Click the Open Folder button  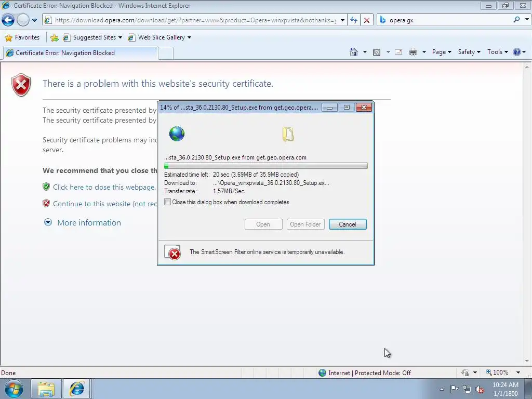[x=305, y=224]
